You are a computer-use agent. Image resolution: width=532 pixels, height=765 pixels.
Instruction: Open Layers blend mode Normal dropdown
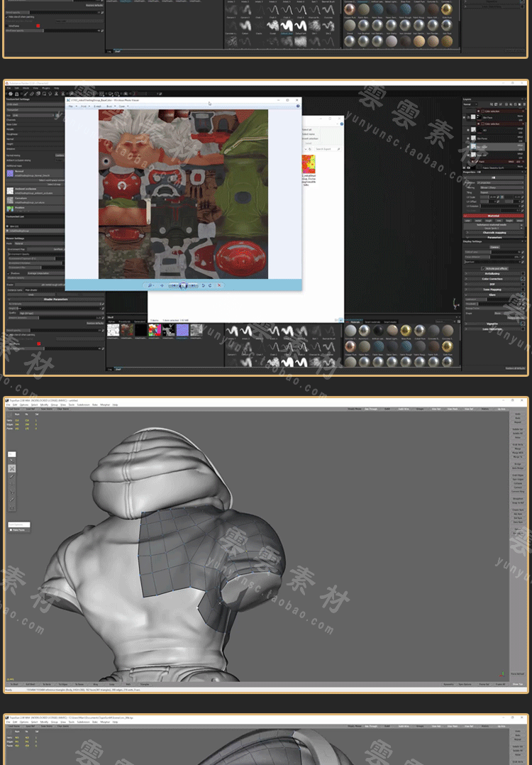tap(470, 104)
